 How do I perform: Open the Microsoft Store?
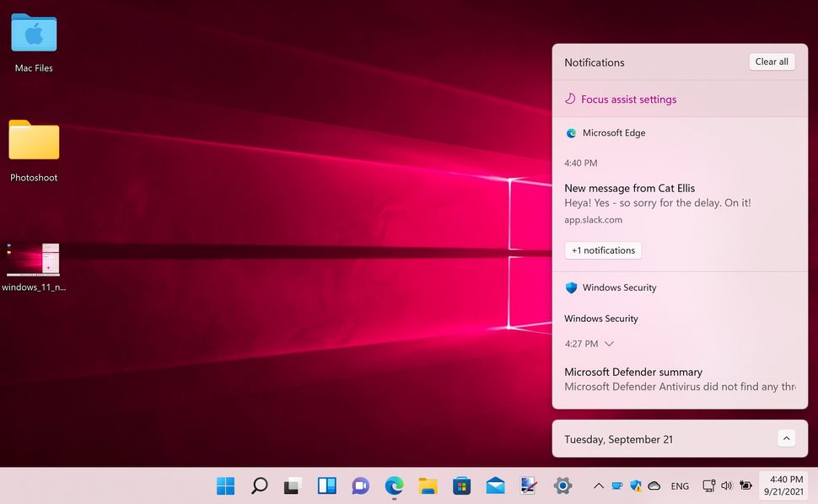point(461,485)
